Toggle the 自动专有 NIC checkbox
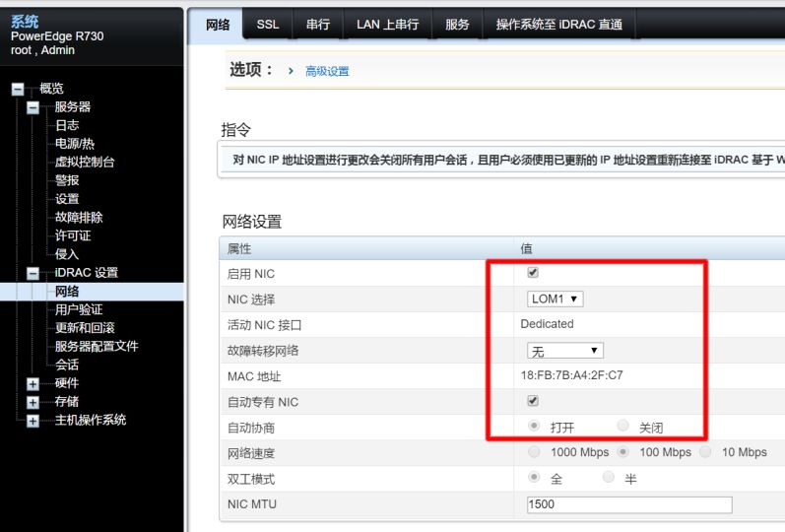The image size is (785, 532). [533, 401]
